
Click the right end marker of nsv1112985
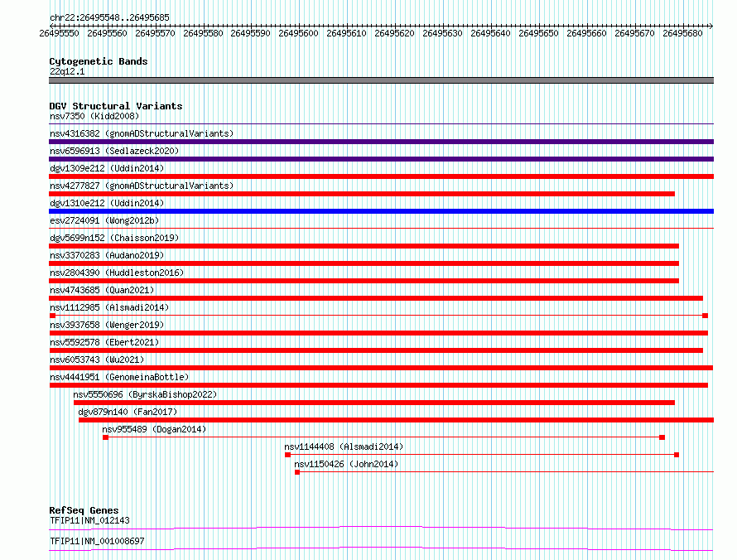click(x=705, y=316)
